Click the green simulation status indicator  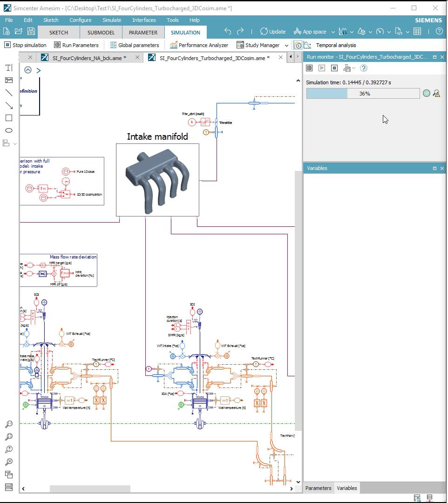426,93
